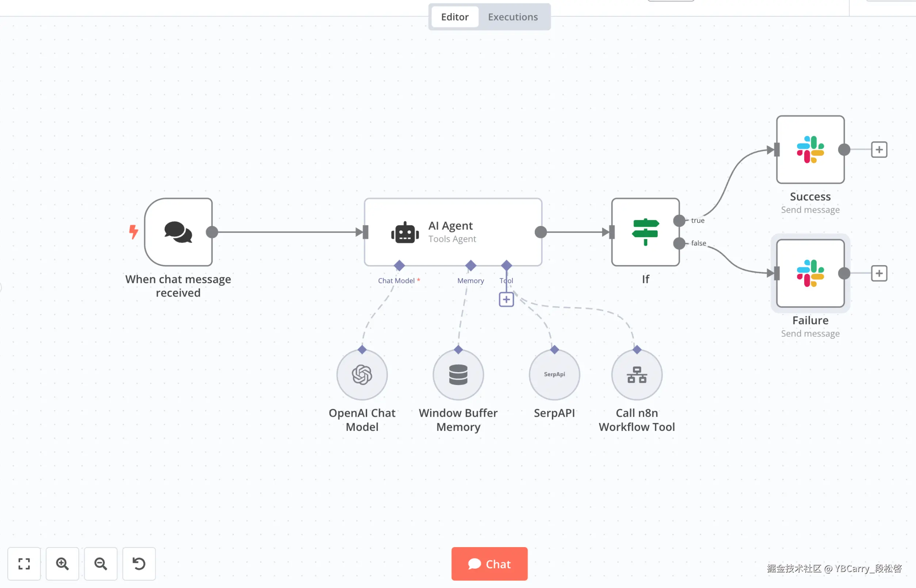Screen dimensions: 916x588
Task: Open the SerpAPI tool node
Action: pos(554,375)
